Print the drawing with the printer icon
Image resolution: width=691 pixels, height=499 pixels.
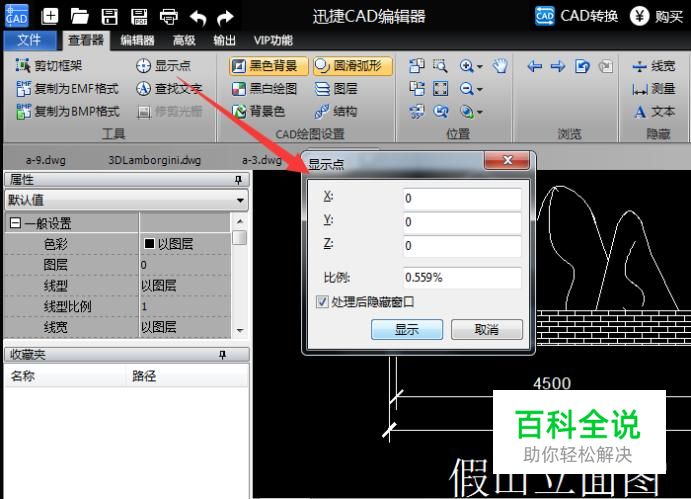[169, 17]
